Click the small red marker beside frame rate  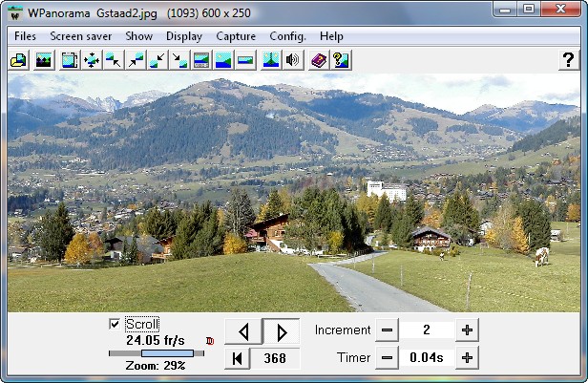click(x=210, y=341)
